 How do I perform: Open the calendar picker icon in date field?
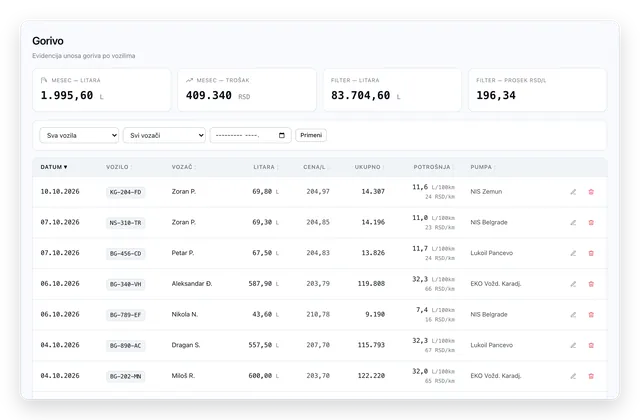coord(282,135)
